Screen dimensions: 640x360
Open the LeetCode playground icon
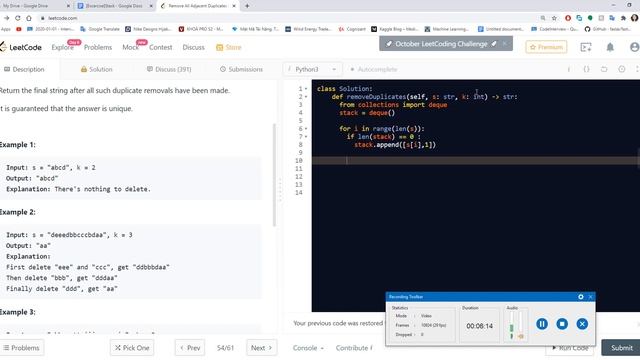(x=586, y=47)
